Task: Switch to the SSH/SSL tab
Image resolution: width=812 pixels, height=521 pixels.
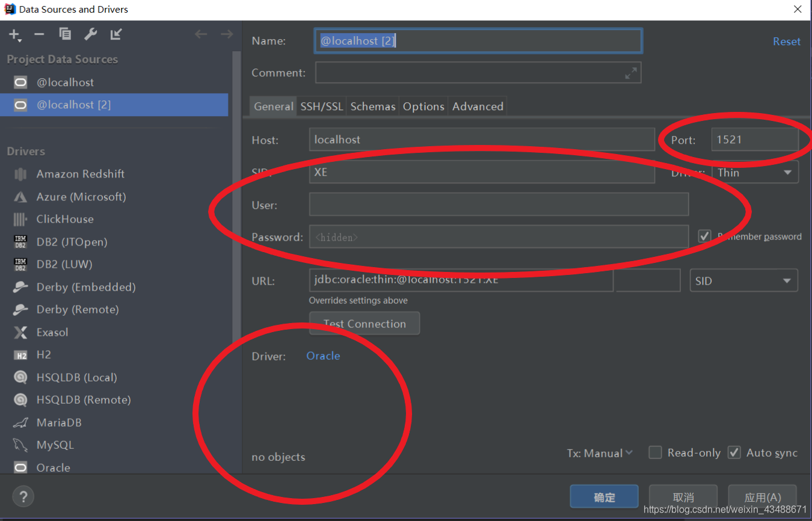Action: 322,106
